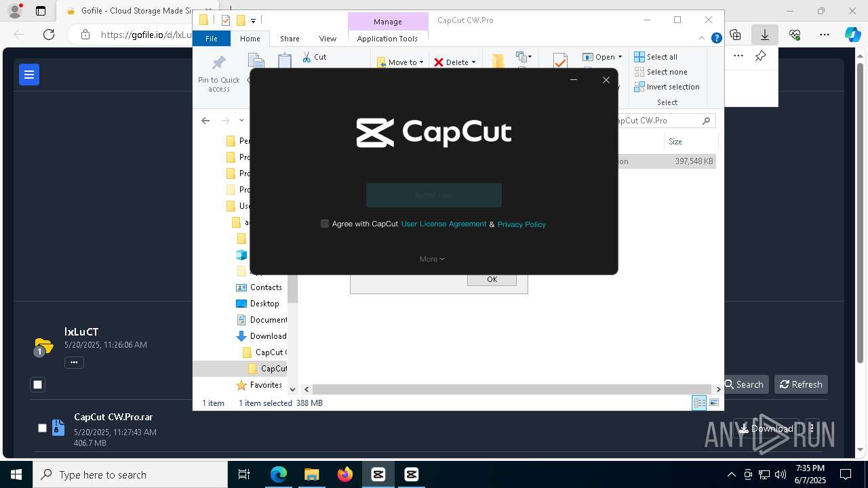This screenshot has width=868, height=488.
Task: Click the Cut scissors command
Action: coord(315,57)
